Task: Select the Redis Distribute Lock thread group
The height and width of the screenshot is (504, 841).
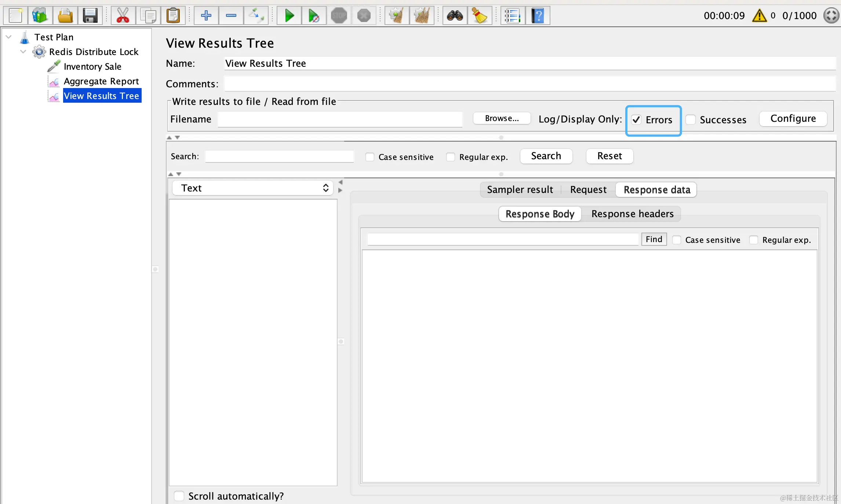Action: pyautogui.click(x=94, y=52)
